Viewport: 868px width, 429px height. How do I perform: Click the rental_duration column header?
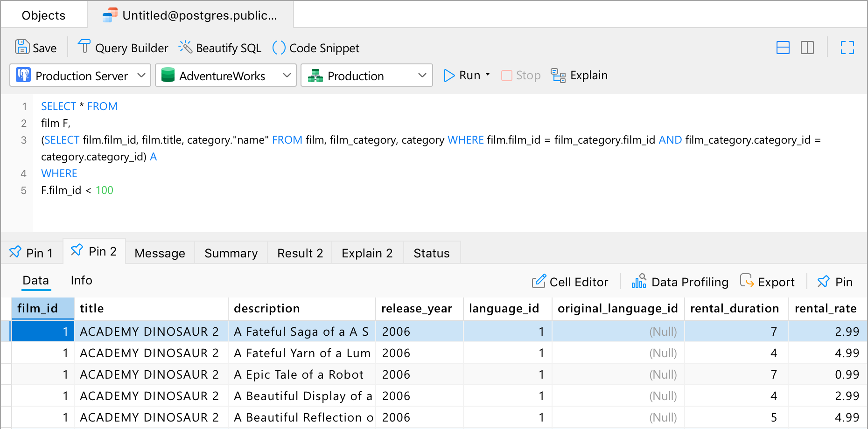tap(736, 308)
